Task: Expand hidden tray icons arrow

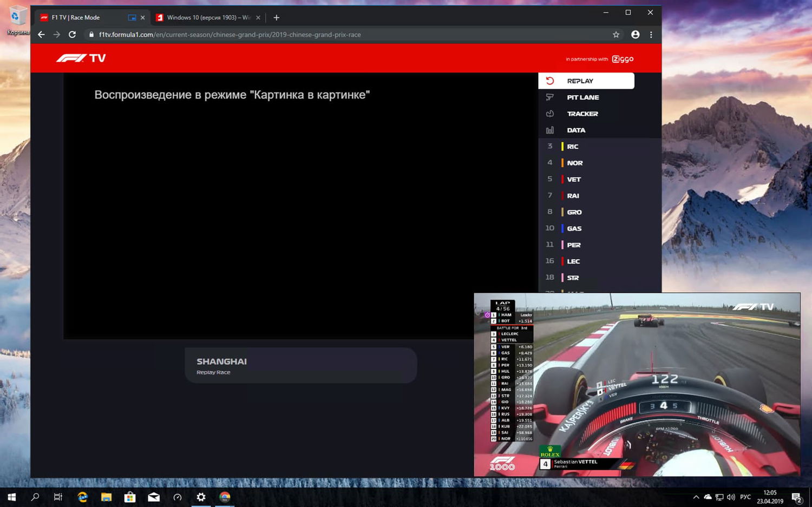Action: point(696,497)
